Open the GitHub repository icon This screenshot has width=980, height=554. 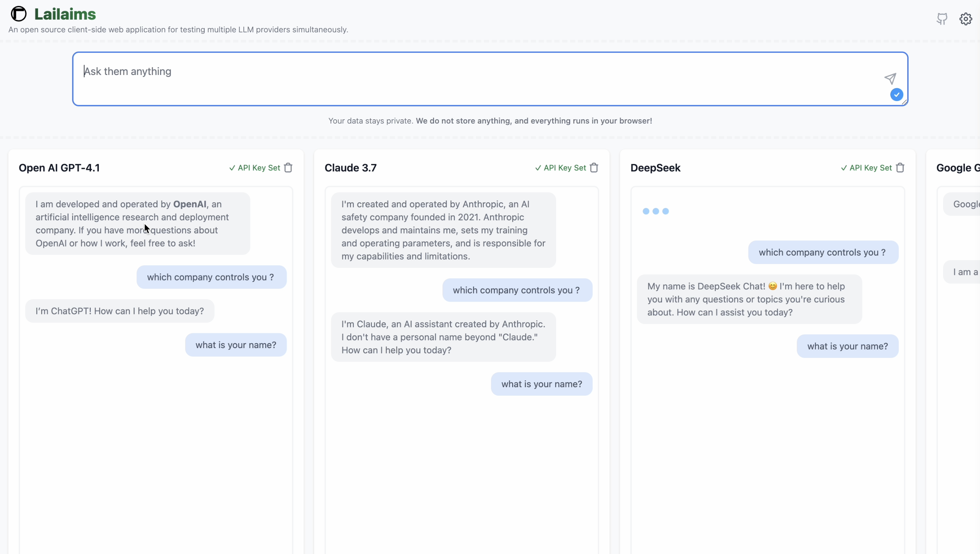pos(942,19)
